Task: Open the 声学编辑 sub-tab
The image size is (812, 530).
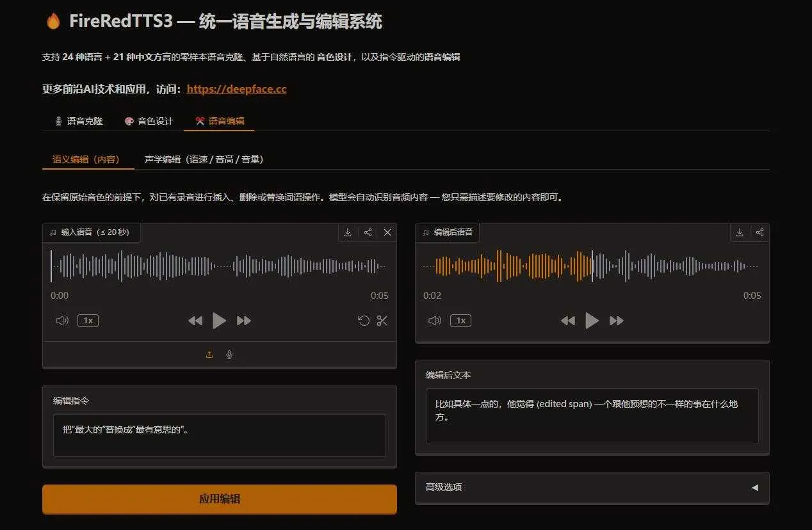Action: 204,159
